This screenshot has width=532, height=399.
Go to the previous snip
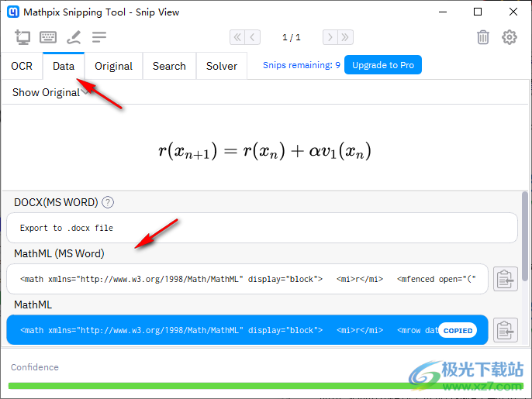253,37
